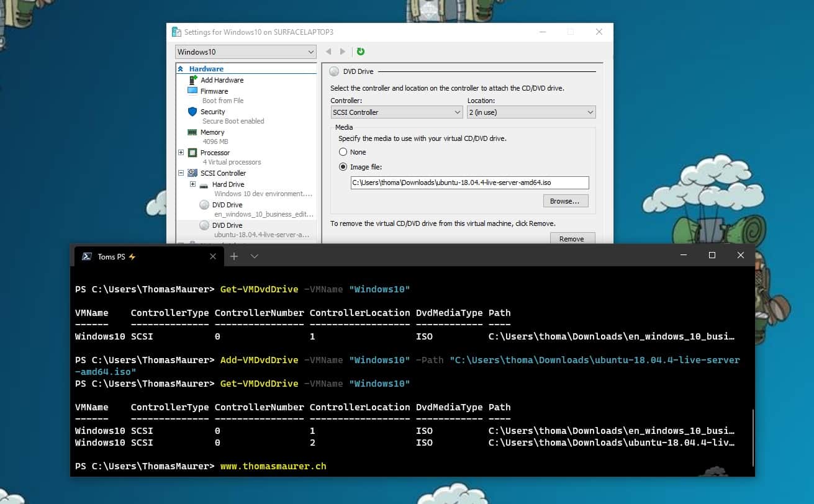Click the DvdMediaType header in second table
The image size is (814, 504).
click(x=450, y=407)
